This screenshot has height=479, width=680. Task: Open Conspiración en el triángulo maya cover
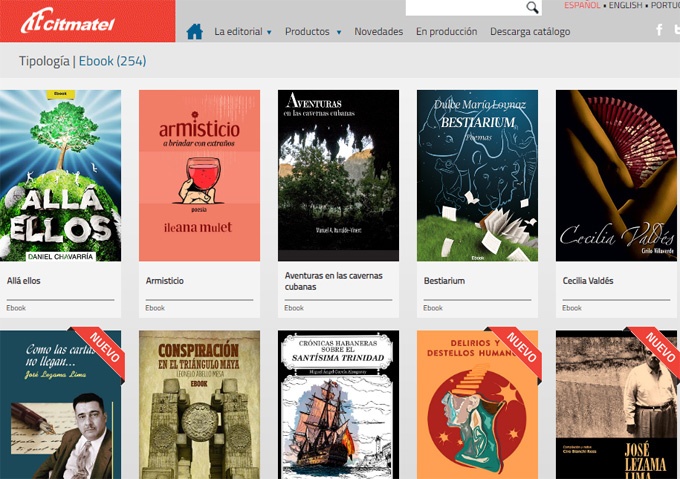(x=199, y=405)
